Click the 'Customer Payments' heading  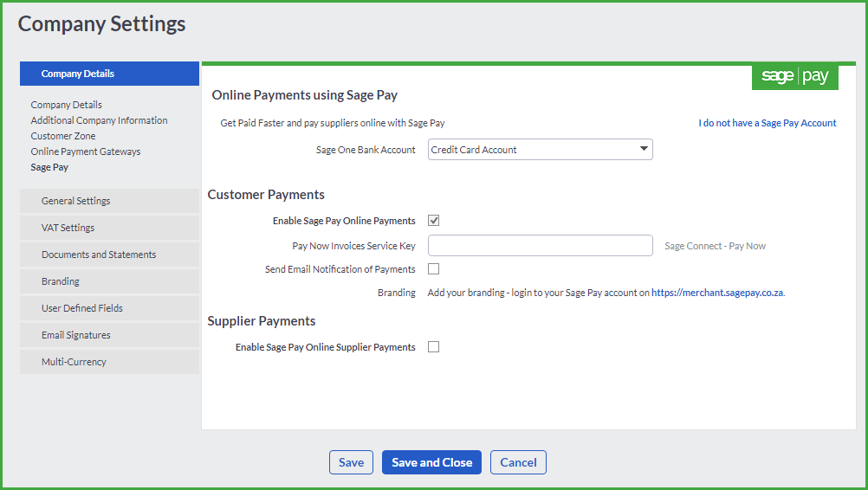click(x=266, y=195)
